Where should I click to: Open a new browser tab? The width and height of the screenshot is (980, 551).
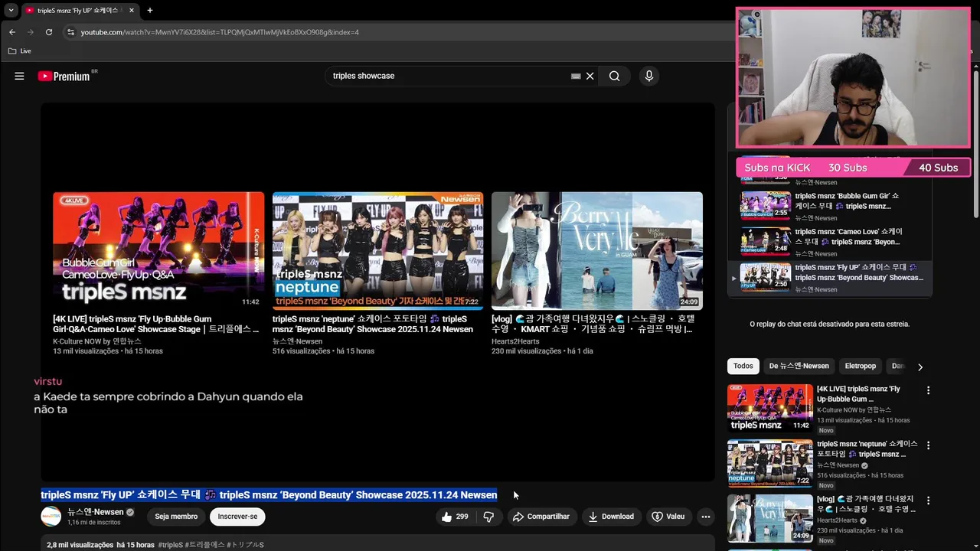(x=149, y=11)
